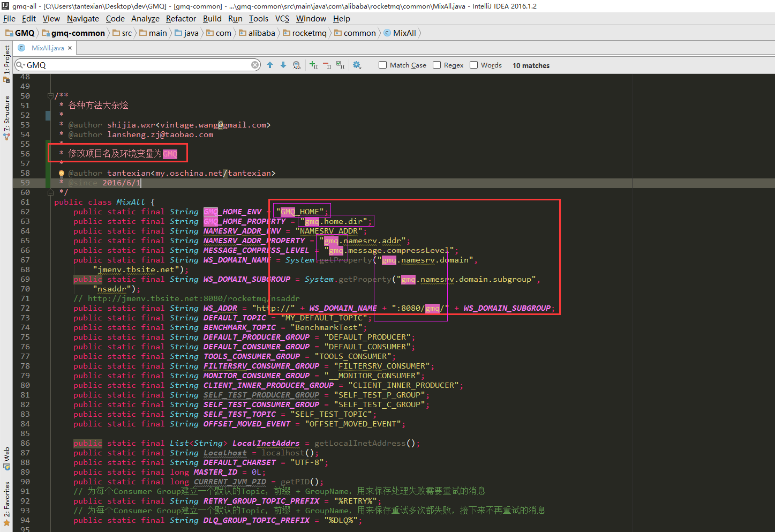
Task: Go to next search occurrence arrow
Action: [283, 65]
